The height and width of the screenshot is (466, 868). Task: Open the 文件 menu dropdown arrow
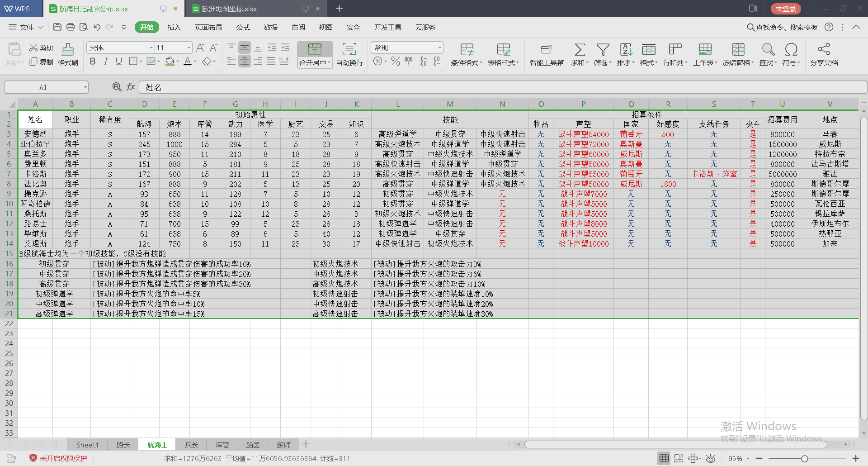[x=40, y=27]
